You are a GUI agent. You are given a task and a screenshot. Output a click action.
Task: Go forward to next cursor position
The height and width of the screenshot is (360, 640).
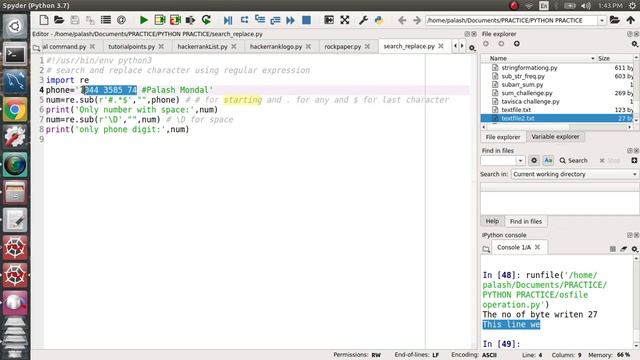click(x=417, y=20)
